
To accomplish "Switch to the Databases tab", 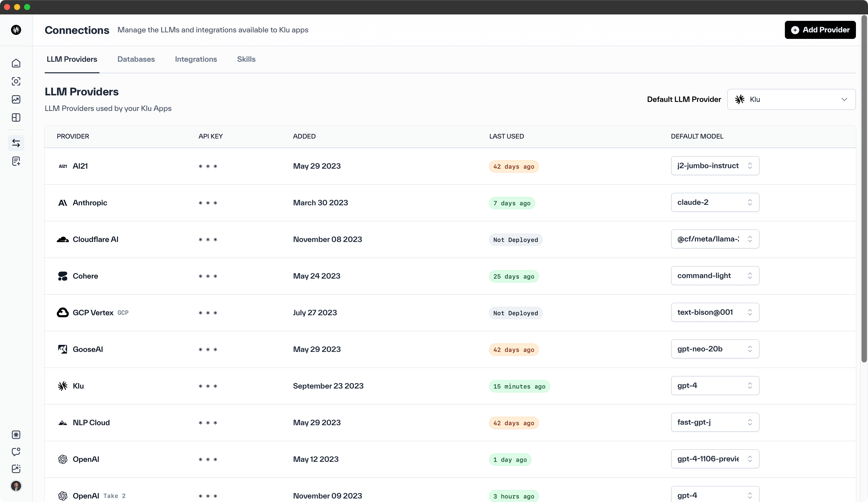I will click(x=136, y=59).
